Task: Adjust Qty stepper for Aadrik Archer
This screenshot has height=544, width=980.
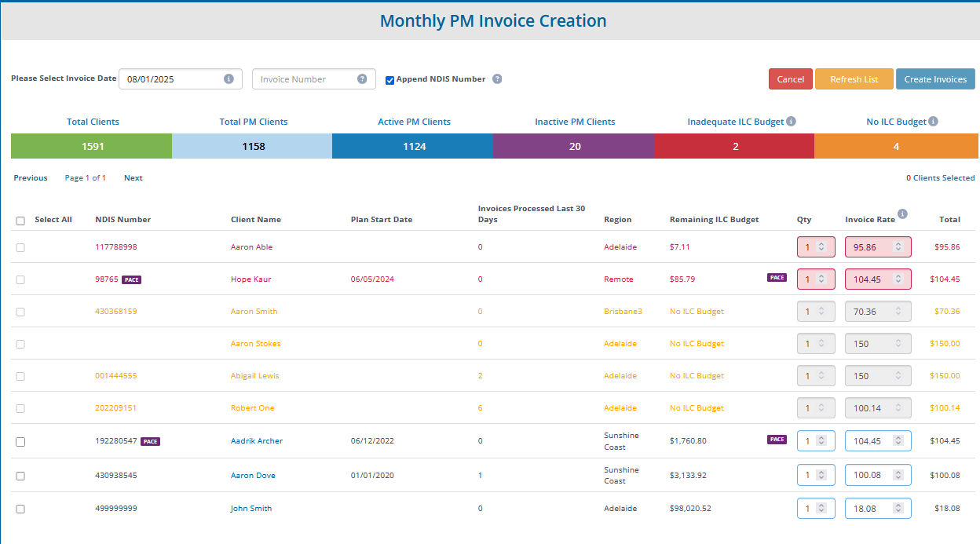Action: (821, 441)
